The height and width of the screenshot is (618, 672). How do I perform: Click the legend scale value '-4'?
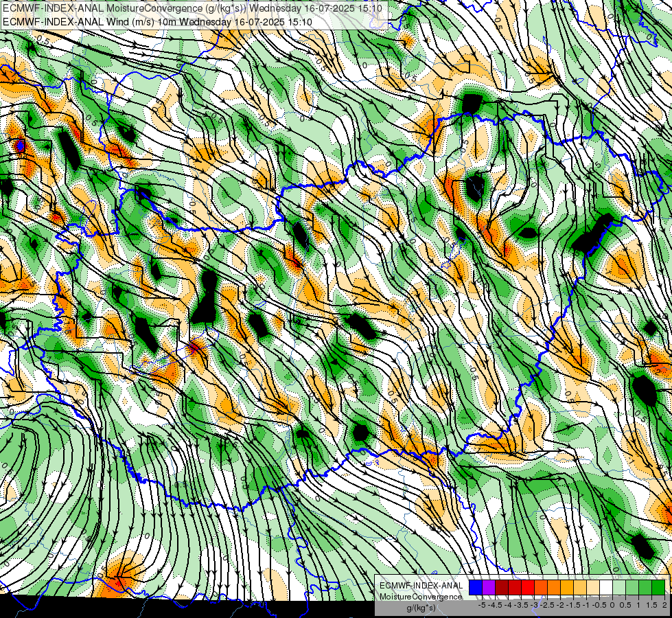(508, 605)
